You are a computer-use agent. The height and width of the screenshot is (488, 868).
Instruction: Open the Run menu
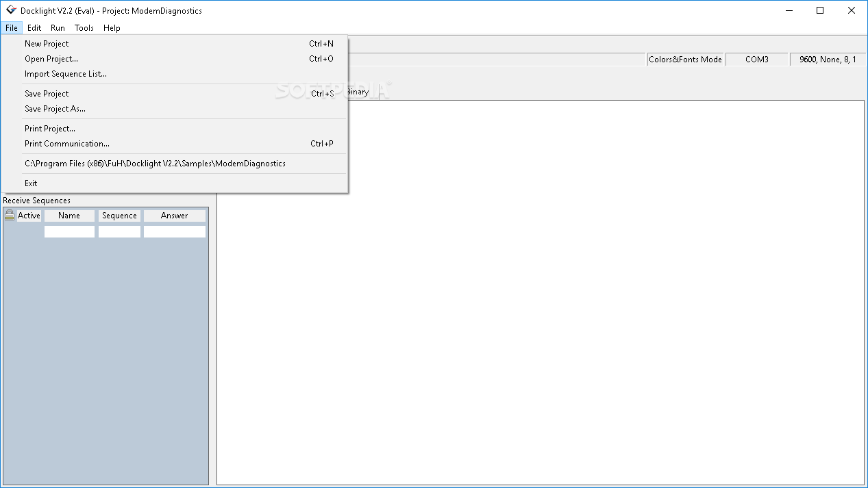click(58, 28)
